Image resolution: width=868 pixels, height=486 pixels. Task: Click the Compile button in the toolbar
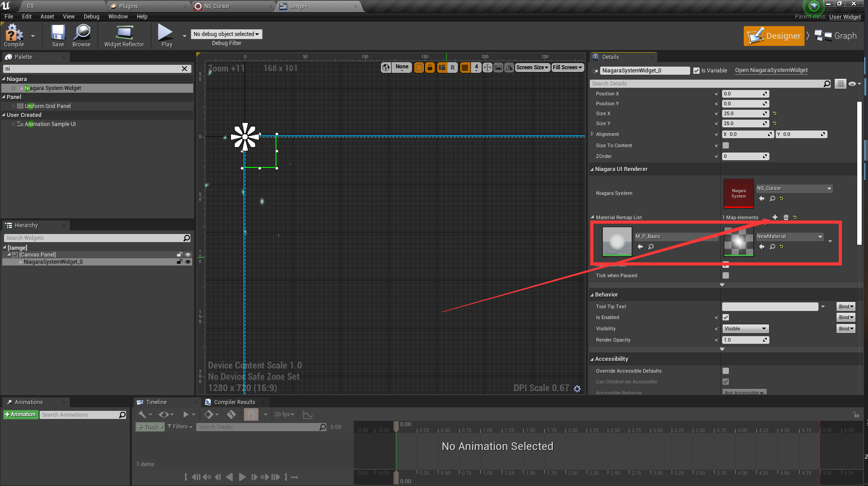(14, 36)
